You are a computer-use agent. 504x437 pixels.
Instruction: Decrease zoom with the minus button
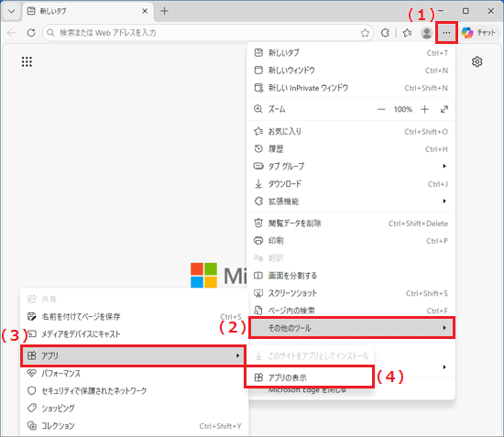pyautogui.click(x=381, y=110)
